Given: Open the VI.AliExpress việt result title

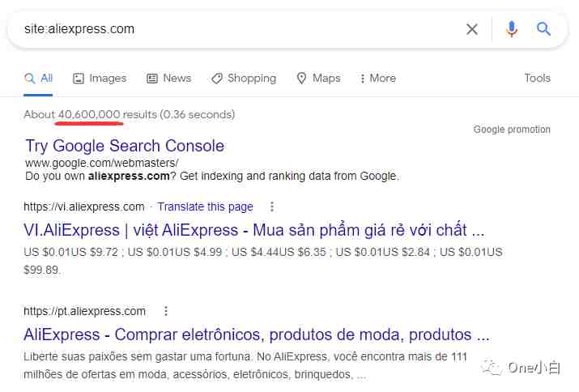Looking at the screenshot, I should pyautogui.click(x=254, y=230).
